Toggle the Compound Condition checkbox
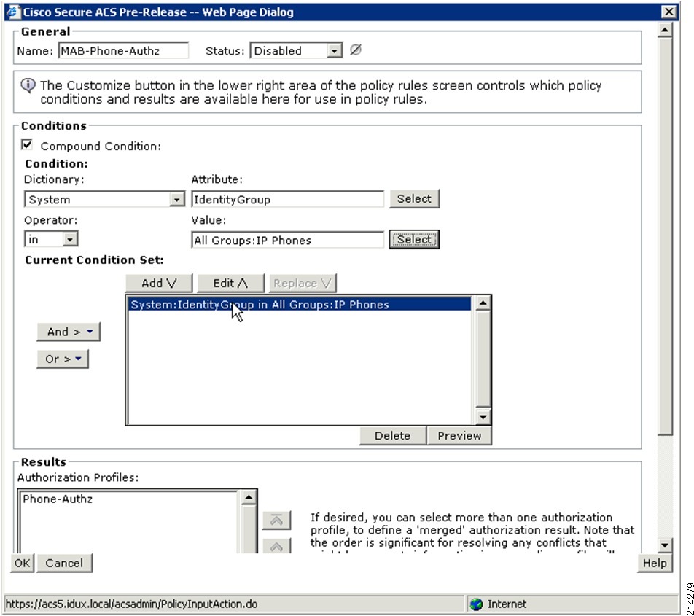694x616 pixels. 27,145
